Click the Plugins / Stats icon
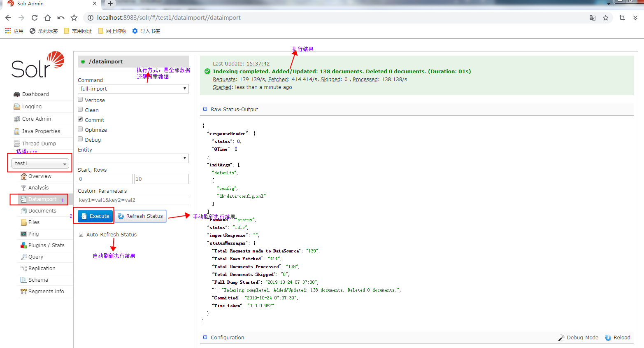Screen dimensions: 644x348 24,245
